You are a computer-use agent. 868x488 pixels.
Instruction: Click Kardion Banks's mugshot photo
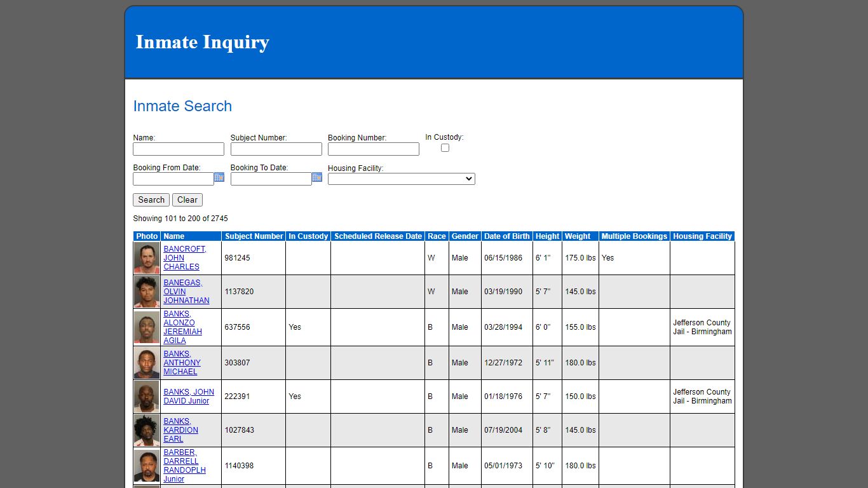(x=147, y=430)
